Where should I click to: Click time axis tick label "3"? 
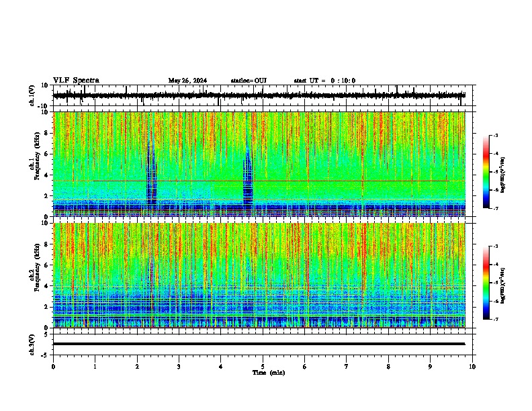click(179, 367)
